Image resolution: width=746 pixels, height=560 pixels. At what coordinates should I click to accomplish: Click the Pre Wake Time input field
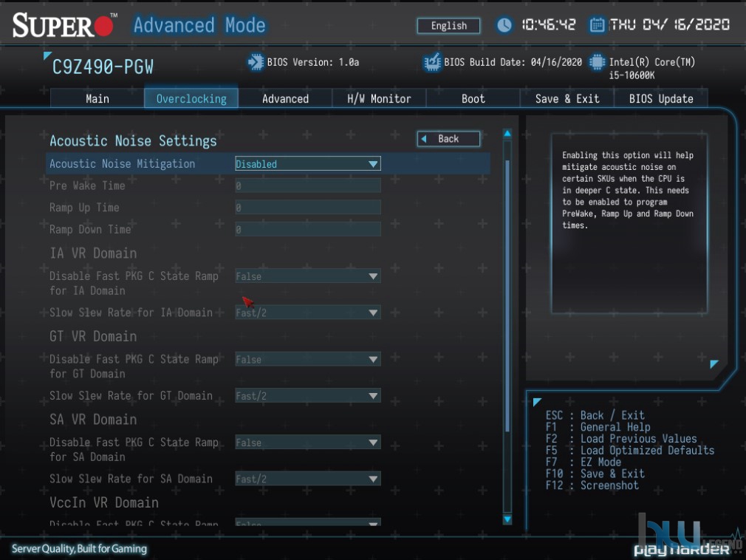pyautogui.click(x=308, y=185)
